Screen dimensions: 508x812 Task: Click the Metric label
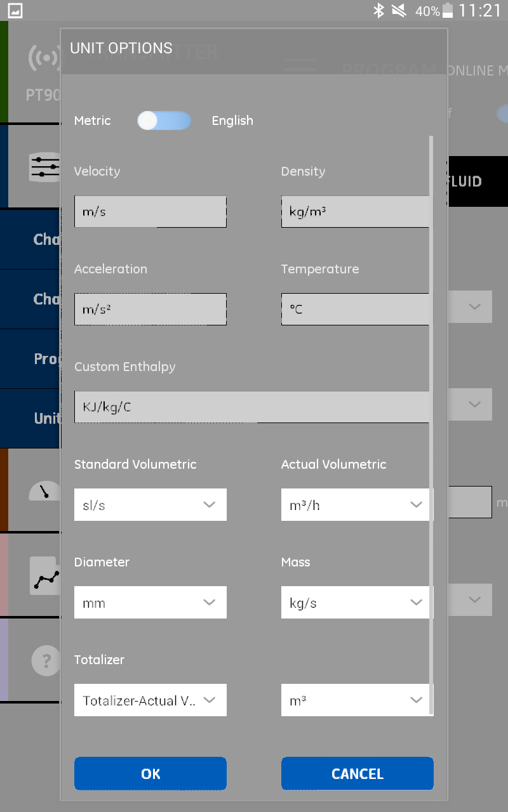click(x=93, y=121)
